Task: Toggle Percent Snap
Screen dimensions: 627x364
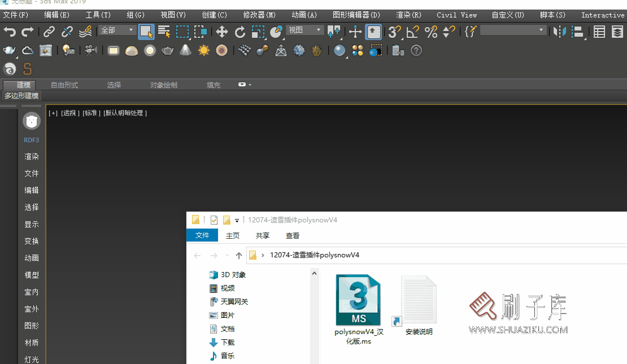Action: 430,32
